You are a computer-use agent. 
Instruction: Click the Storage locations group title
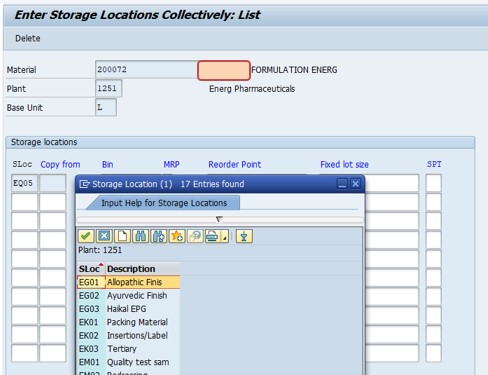tap(44, 142)
